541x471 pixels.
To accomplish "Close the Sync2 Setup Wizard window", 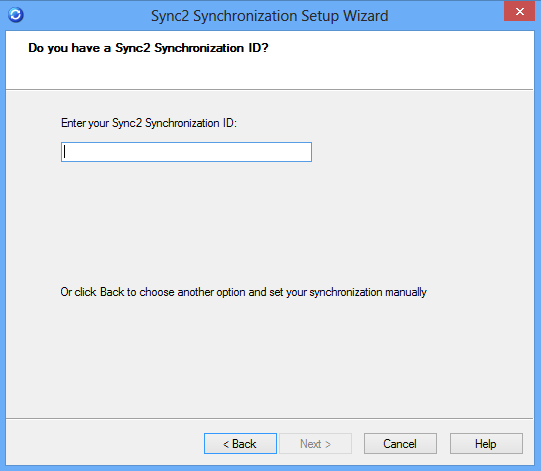I will coord(520,11).
